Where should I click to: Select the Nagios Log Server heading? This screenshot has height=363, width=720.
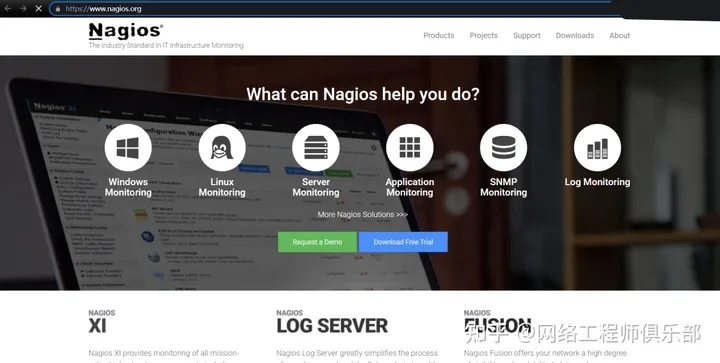pyautogui.click(x=332, y=322)
